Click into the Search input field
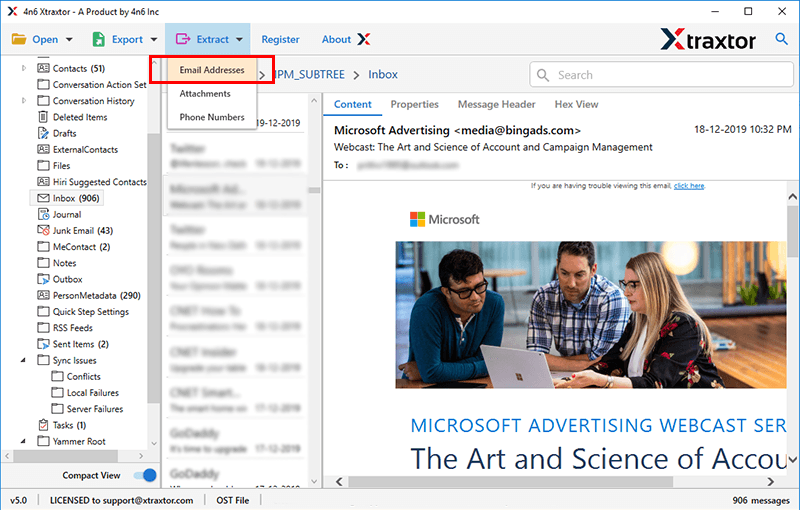 661,75
